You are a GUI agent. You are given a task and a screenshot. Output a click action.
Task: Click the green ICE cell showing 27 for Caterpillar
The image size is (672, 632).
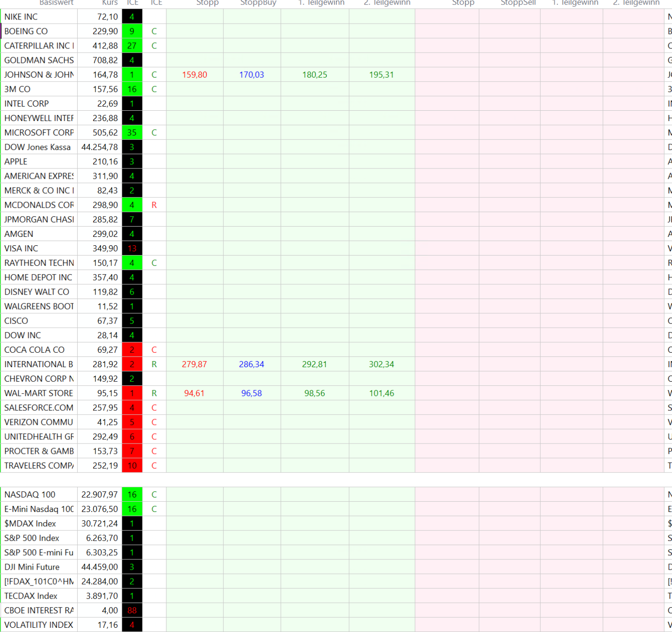(132, 46)
